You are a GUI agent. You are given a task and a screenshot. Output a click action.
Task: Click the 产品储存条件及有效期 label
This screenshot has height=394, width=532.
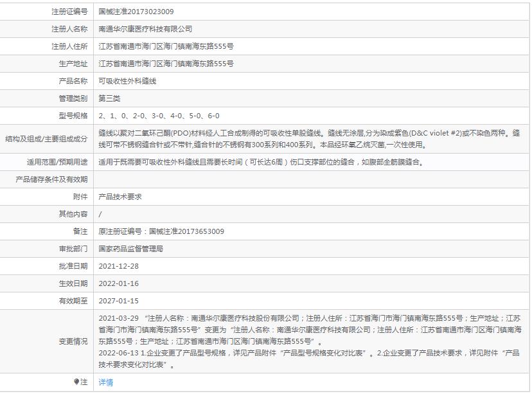(51, 179)
